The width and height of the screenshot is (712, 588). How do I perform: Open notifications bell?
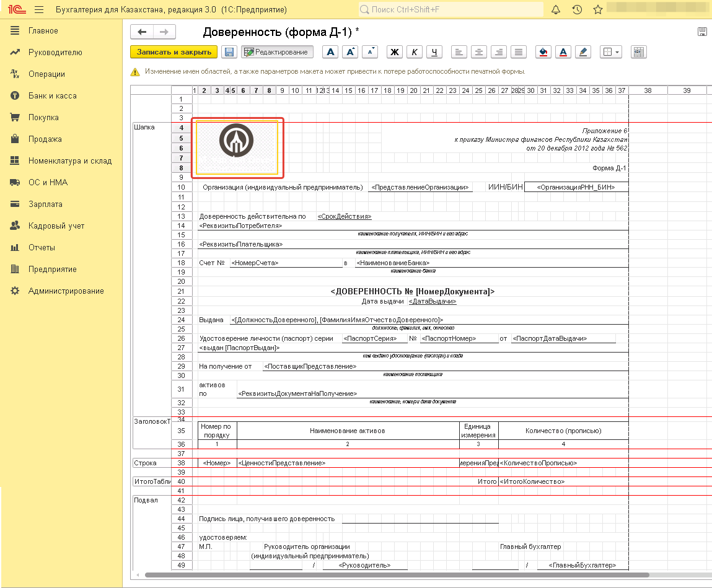point(556,9)
